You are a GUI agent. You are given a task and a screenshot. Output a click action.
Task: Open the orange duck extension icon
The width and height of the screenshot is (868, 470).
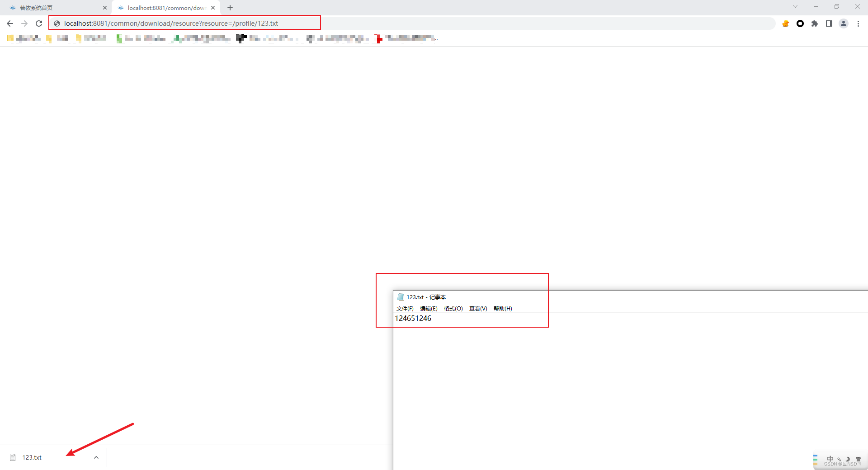tap(786, 23)
